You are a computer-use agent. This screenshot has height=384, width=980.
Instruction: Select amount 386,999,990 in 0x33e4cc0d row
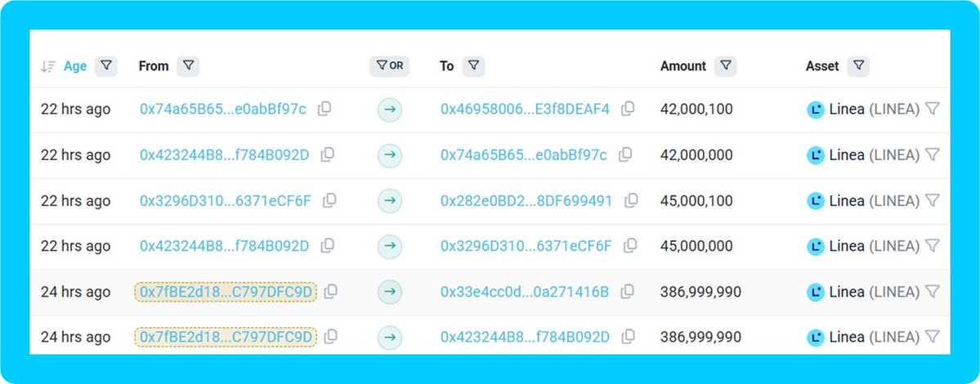[x=700, y=292]
